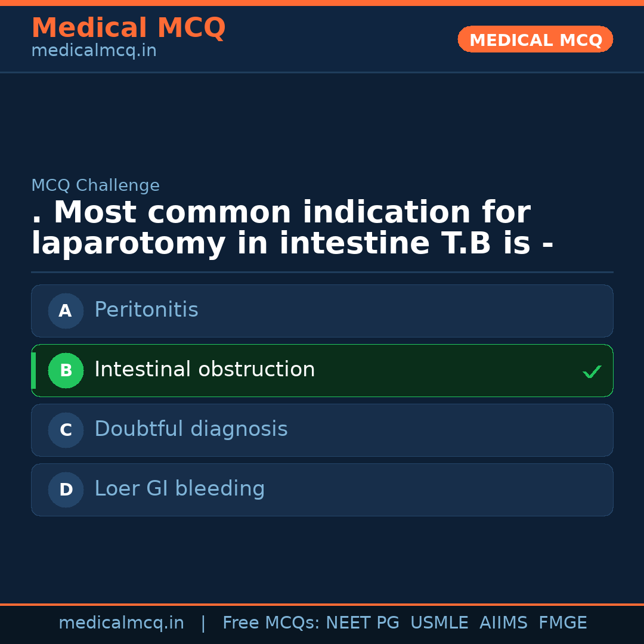644x644 pixels.
Task: Expand the Loer GI bleeding option
Action: [322, 490]
